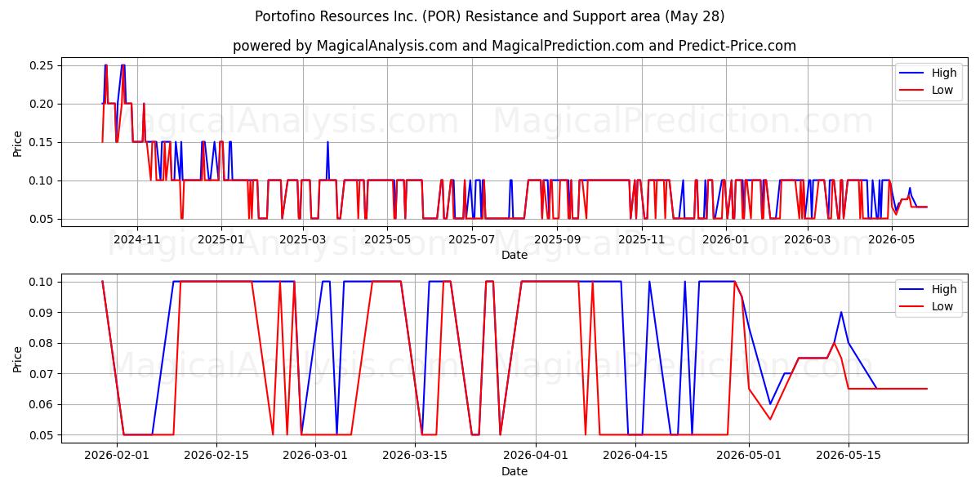
Task: Click the '2026-04-15' date label on bottom chart
Action: click(x=635, y=456)
